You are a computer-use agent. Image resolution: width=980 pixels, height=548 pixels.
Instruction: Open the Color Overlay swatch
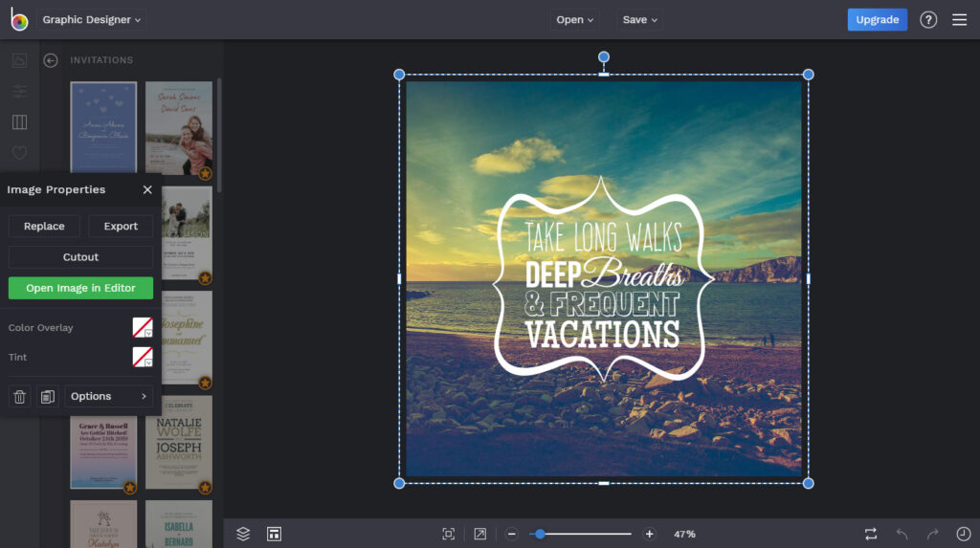[x=142, y=328]
